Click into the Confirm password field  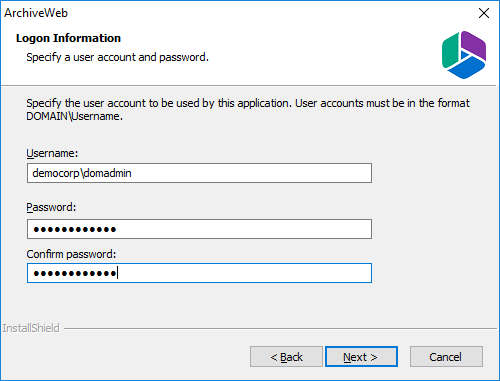[x=199, y=273]
